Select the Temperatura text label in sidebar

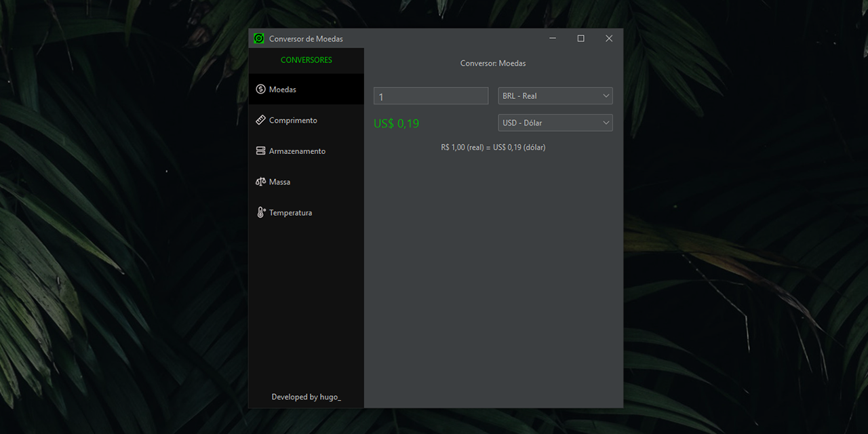pyautogui.click(x=290, y=213)
